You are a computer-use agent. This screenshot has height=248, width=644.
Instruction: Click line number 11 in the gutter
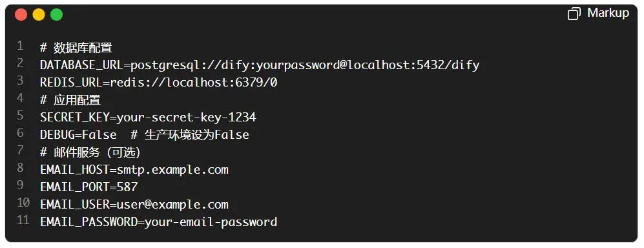pyautogui.click(x=23, y=220)
